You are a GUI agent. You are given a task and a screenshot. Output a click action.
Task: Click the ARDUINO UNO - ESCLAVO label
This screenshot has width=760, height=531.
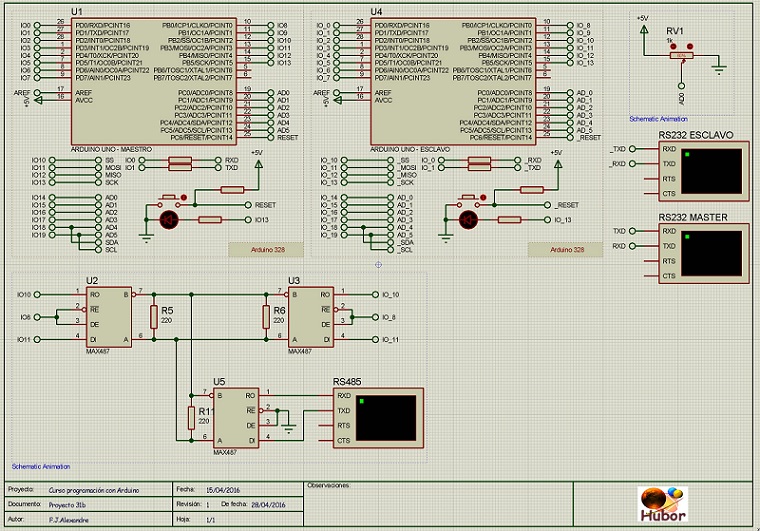pyautogui.click(x=410, y=150)
